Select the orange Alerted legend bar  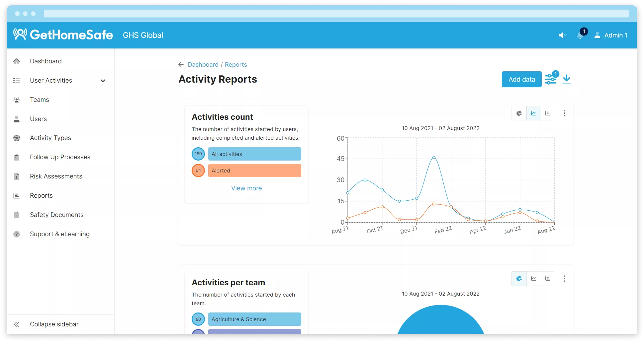(254, 171)
